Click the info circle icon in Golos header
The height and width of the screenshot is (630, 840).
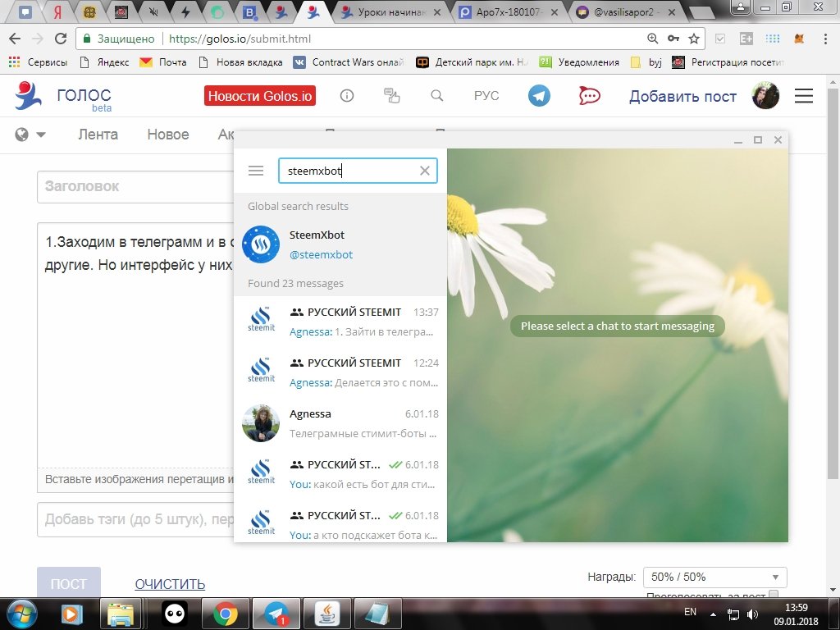(x=347, y=96)
